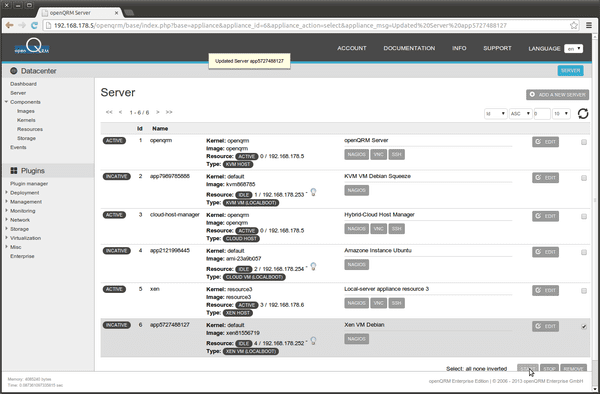Open the ACCOUNT menu
This screenshot has height=394, width=600.
[x=352, y=48]
